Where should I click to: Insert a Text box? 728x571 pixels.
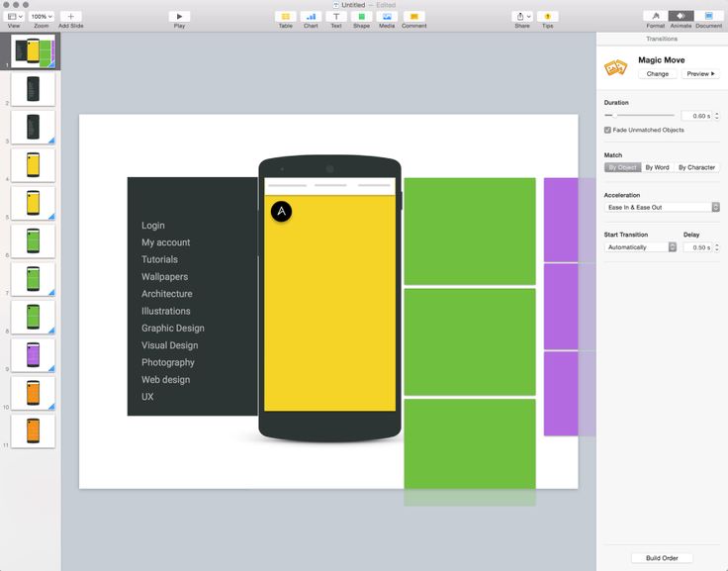[336, 16]
